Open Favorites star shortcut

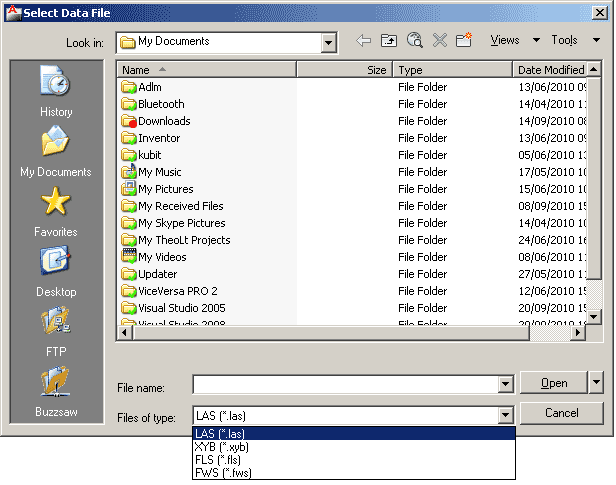pyautogui.click(x=56, y=212)
